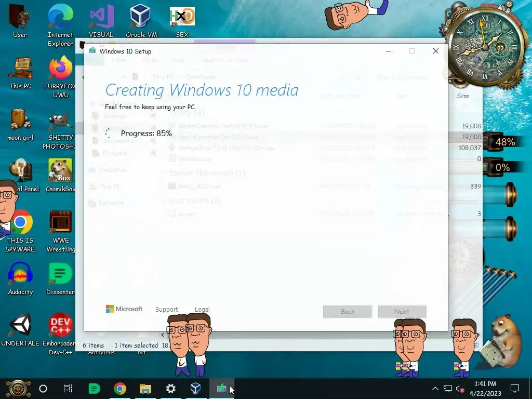
Task: Open Internet Explorer Edge desktop icon
Action: pos(60,25)
